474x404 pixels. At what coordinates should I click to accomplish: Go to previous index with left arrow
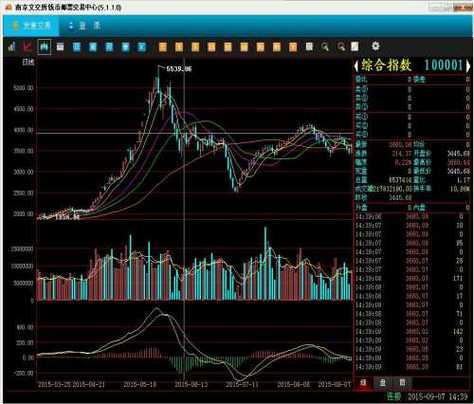(356, 66)
